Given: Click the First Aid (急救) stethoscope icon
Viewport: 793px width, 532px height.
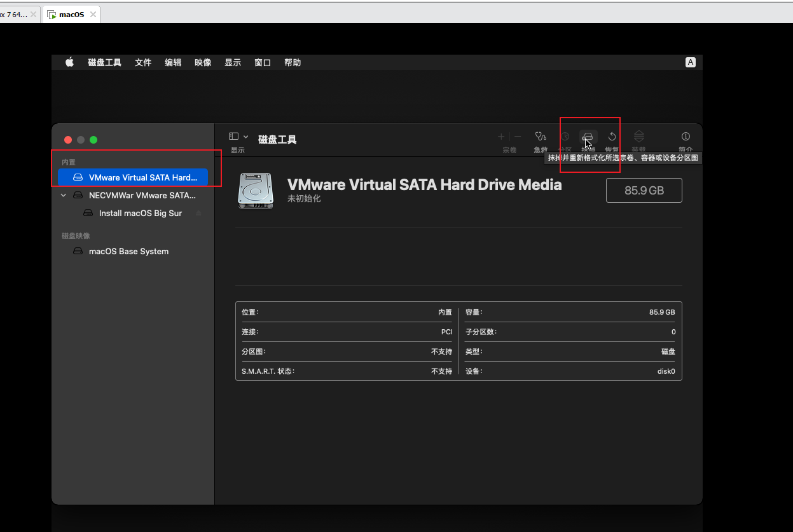Looking at the screenshot, I should coord(541,136).
